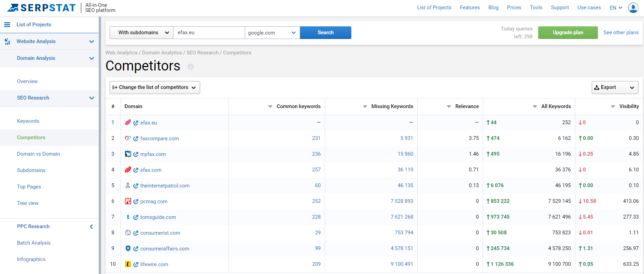
Task: Click the efax.eu red favicon
Action: pyautogui.click(x=128, y=122)
